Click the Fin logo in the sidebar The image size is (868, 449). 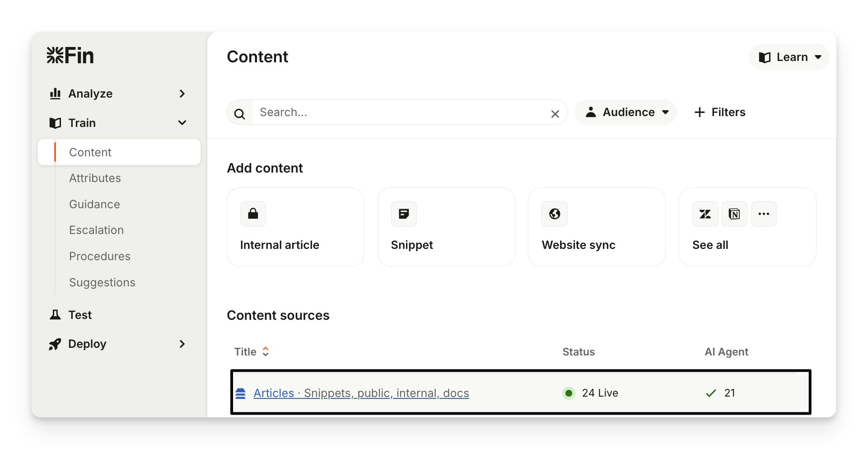coord(70,56)
